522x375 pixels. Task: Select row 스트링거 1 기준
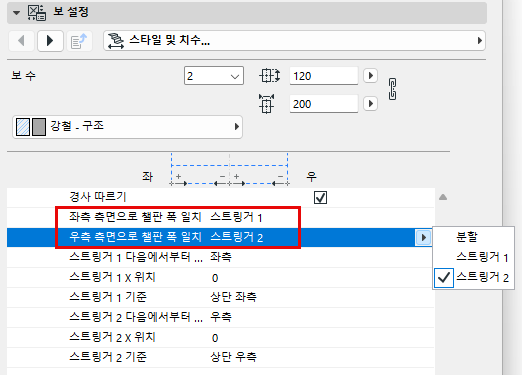click(221, 297)
